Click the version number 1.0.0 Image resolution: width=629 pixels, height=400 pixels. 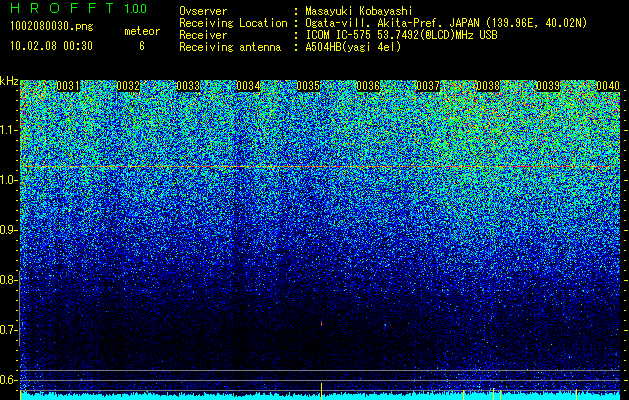coord(135,8)
